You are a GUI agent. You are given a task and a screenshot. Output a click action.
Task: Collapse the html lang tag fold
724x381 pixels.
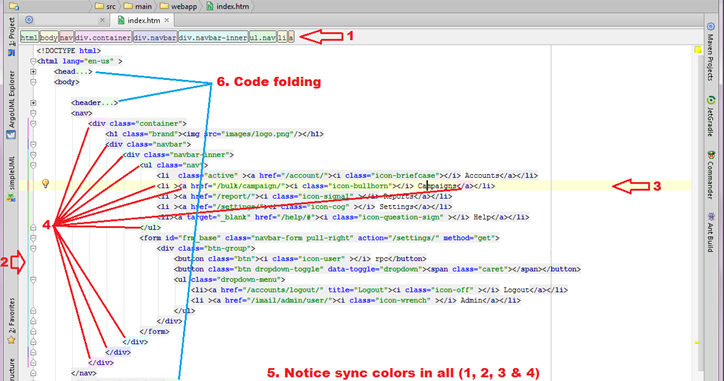point(33,61)
